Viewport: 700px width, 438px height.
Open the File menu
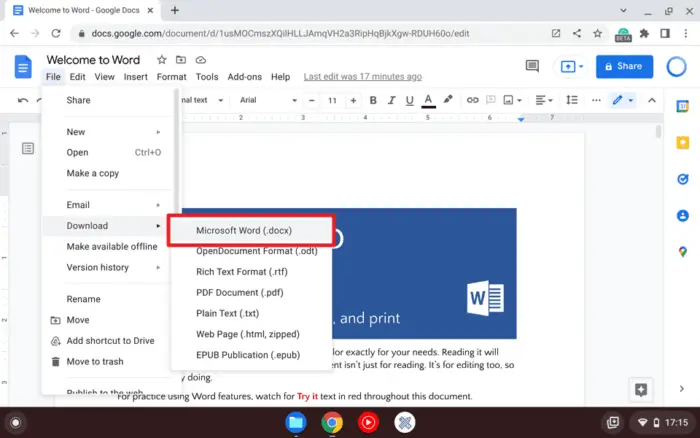point(53,77)
